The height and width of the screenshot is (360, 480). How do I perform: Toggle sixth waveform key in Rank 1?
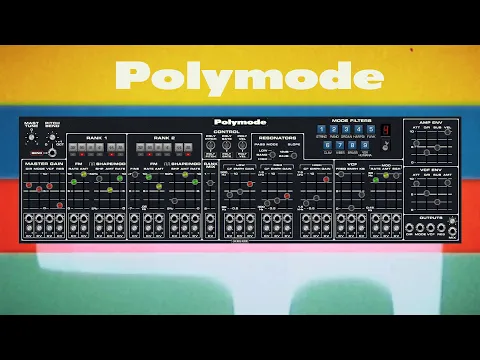pos(120,148)
